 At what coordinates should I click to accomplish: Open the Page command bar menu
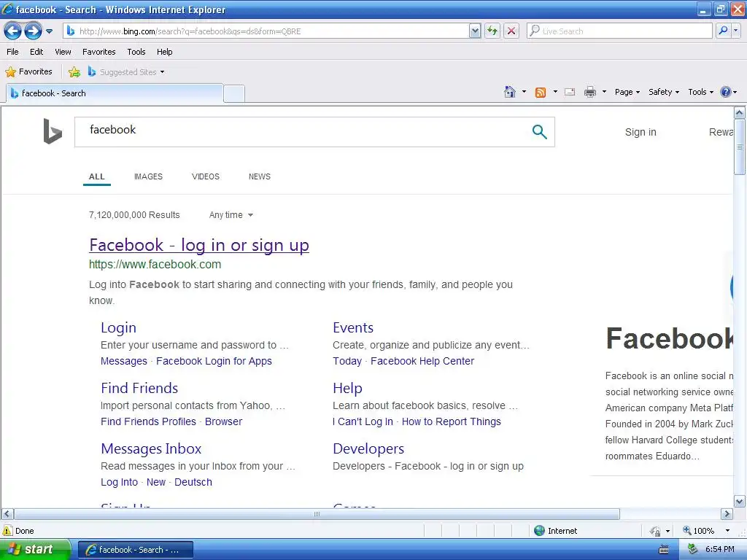point(627,92)
